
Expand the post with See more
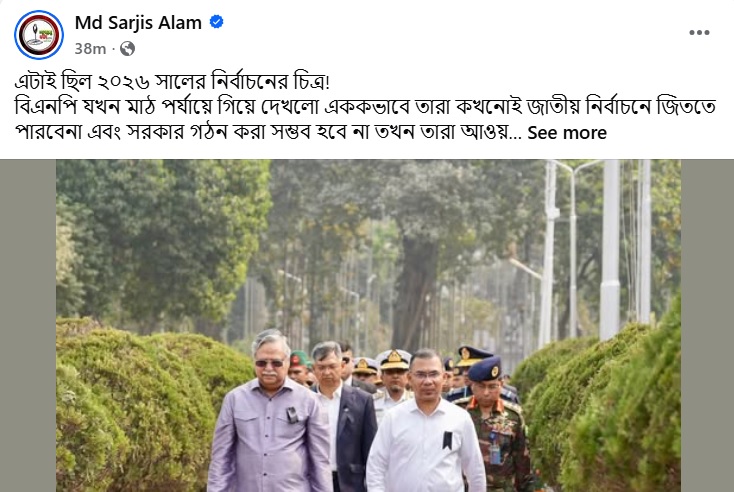567,133
